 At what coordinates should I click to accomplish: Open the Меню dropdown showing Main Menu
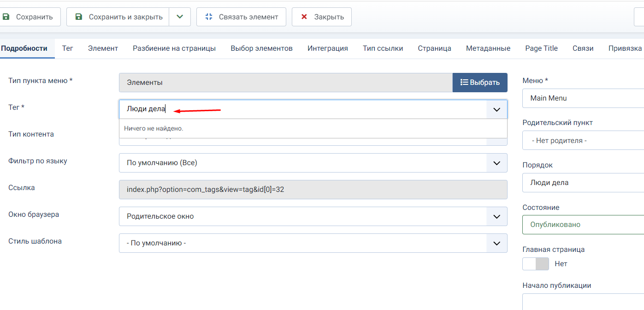pyautogui.click(x=583, y=98)
